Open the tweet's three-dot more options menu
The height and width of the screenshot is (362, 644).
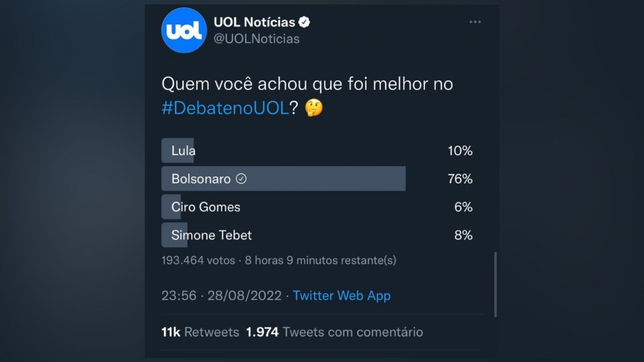[475, 22]
